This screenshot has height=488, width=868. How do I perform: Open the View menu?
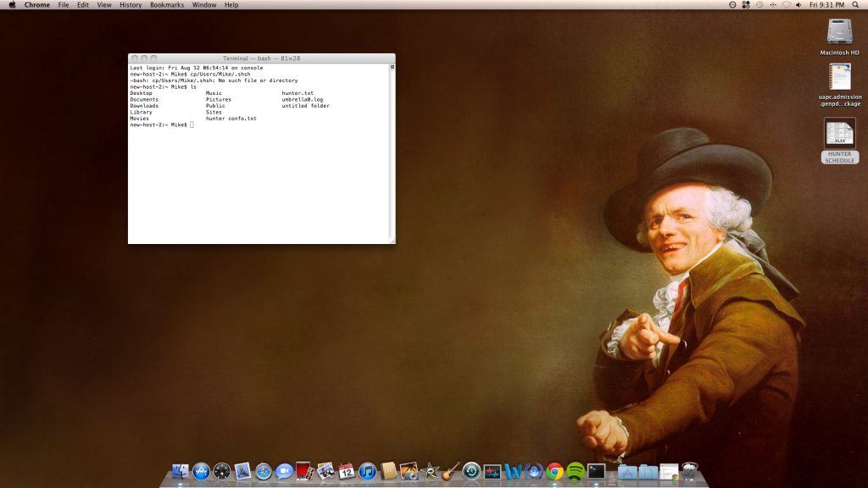point(104,5)
